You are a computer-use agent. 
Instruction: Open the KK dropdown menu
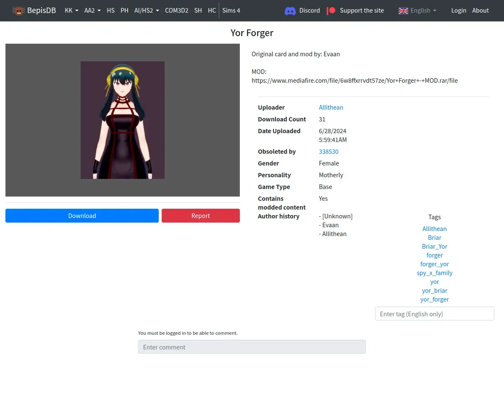[71, 10]
